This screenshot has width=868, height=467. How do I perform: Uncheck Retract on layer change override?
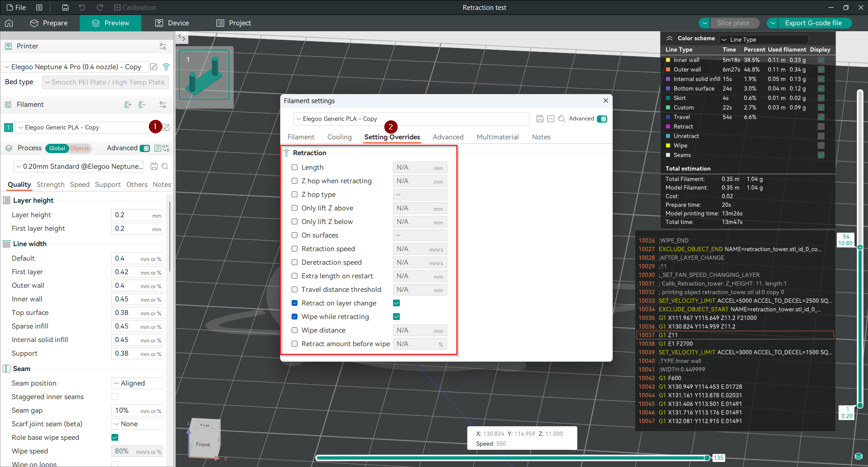coord(295,303)
